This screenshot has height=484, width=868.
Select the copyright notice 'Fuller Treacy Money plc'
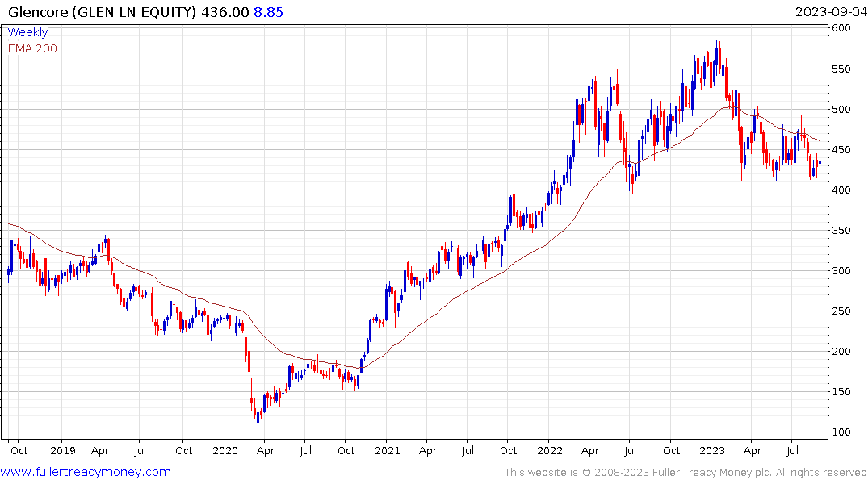pos(712,473)
